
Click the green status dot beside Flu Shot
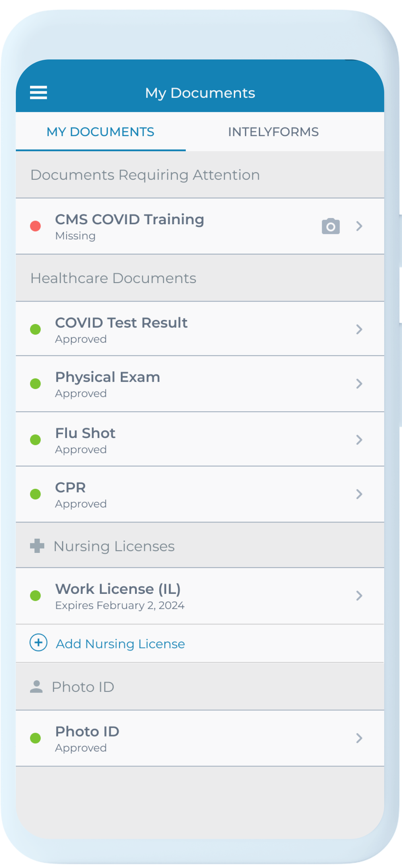(35, 440)
